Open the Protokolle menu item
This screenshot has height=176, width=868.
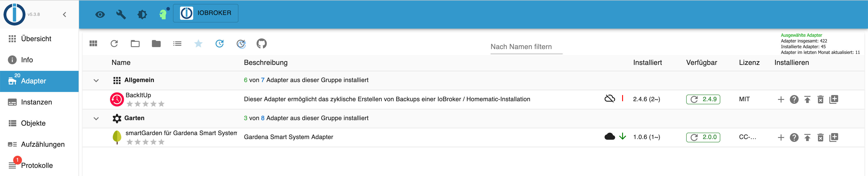[37, 165]
